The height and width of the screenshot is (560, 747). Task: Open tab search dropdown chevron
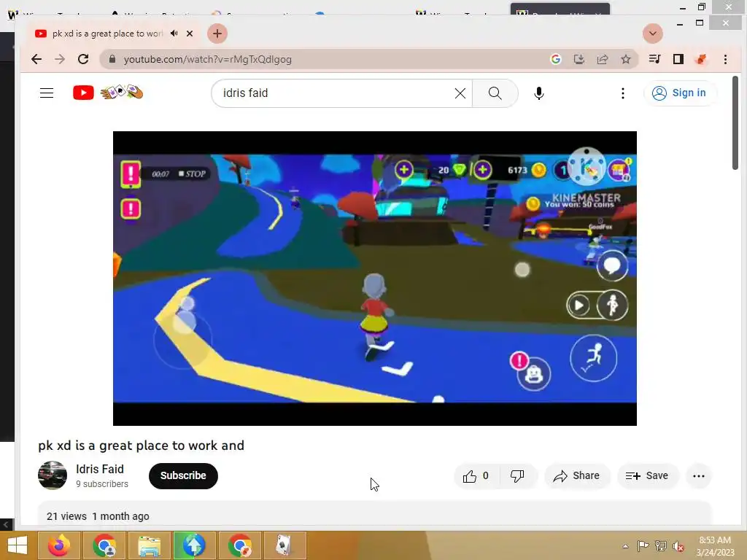click(x=653, y=34)
